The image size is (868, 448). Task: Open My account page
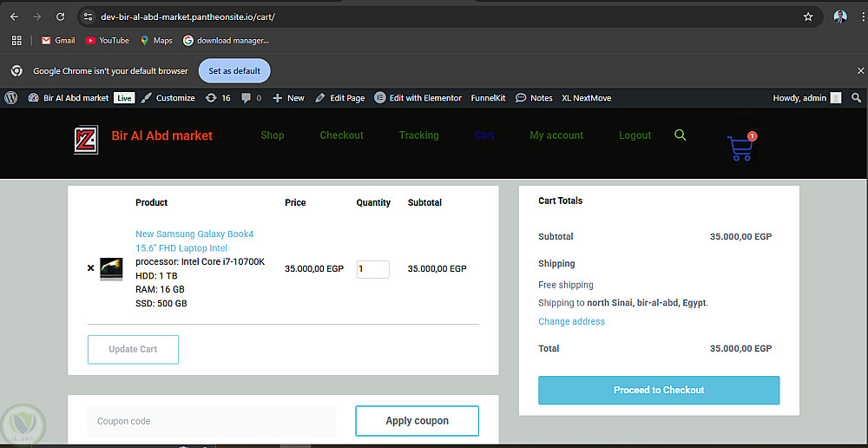pos(557,135)
